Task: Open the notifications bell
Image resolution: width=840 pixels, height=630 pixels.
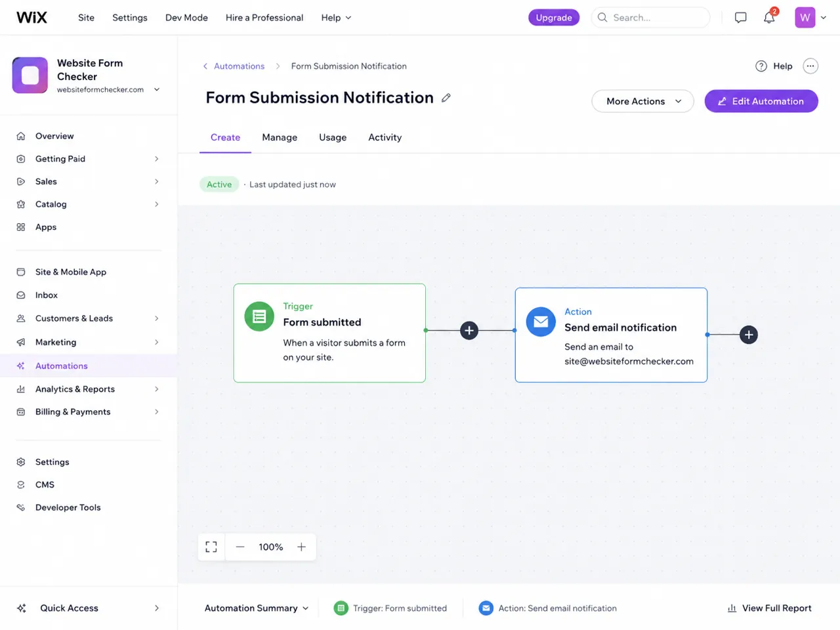Action: pyautogui.click(x=769, y=18)
